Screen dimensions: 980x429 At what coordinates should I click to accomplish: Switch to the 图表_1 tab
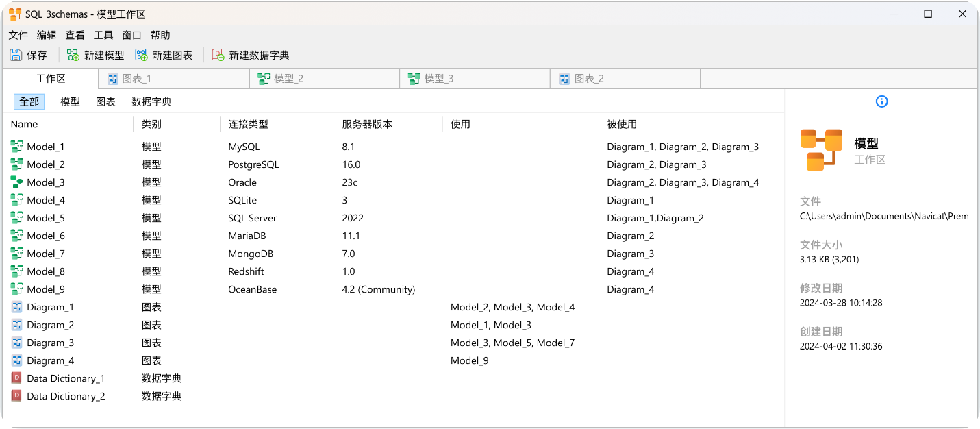[x=174, y=79]
